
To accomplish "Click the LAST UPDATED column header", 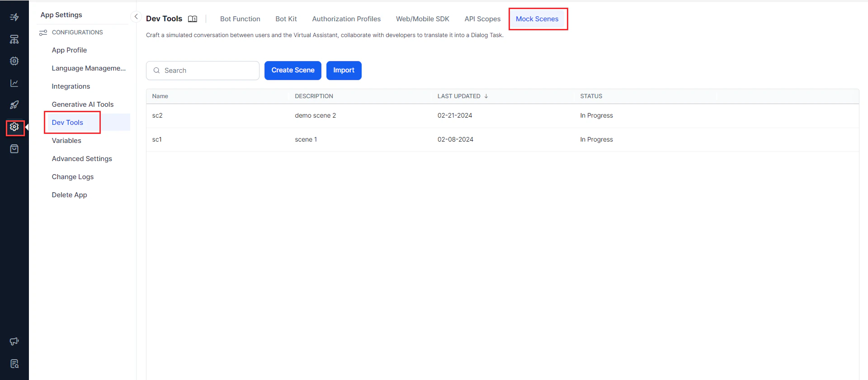I will click(x=459, y=96).
